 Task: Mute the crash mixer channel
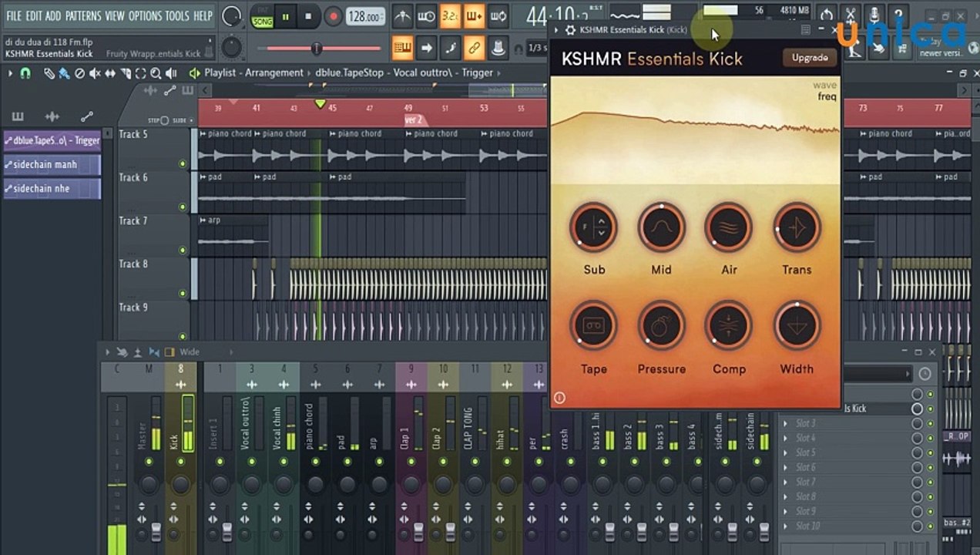569,461
